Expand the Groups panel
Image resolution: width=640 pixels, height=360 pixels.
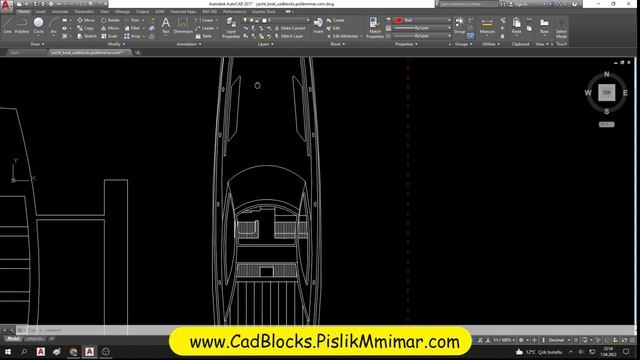pos(463,44)
